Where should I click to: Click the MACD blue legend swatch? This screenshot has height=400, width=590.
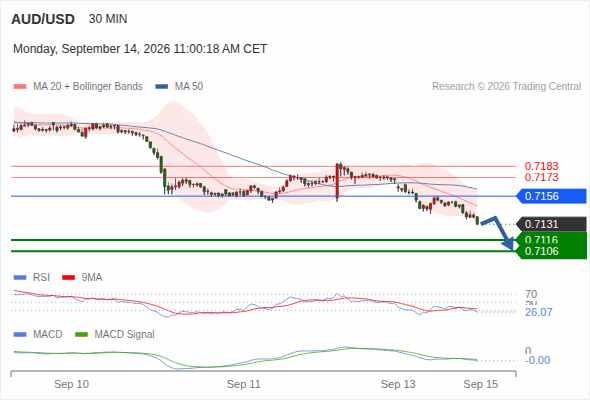pyautogui.click(x=20, y=335)
